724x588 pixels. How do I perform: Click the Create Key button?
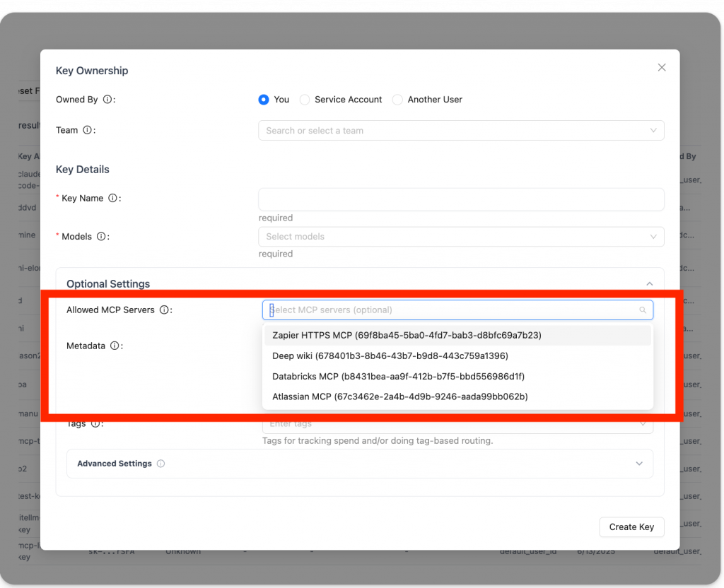pyautogui.click(x=631, y=527)
